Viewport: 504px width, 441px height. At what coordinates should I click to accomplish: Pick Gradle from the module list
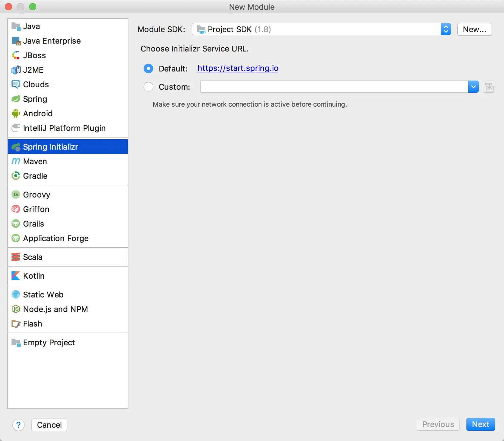(68, 176)
